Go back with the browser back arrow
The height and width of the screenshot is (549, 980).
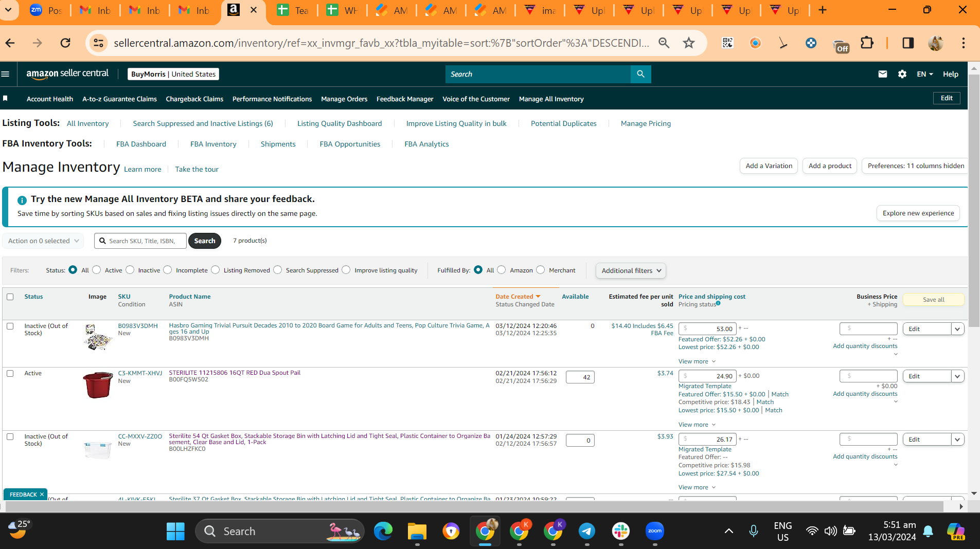click(x=10, y=43)
